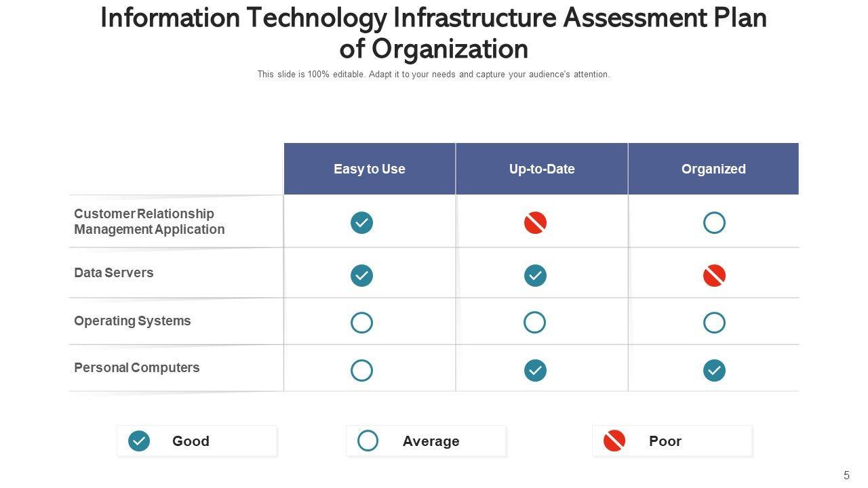The width and height of the screenshot is (868, 488).
Task: Click the Organized column header
Action: click(713, 169)
